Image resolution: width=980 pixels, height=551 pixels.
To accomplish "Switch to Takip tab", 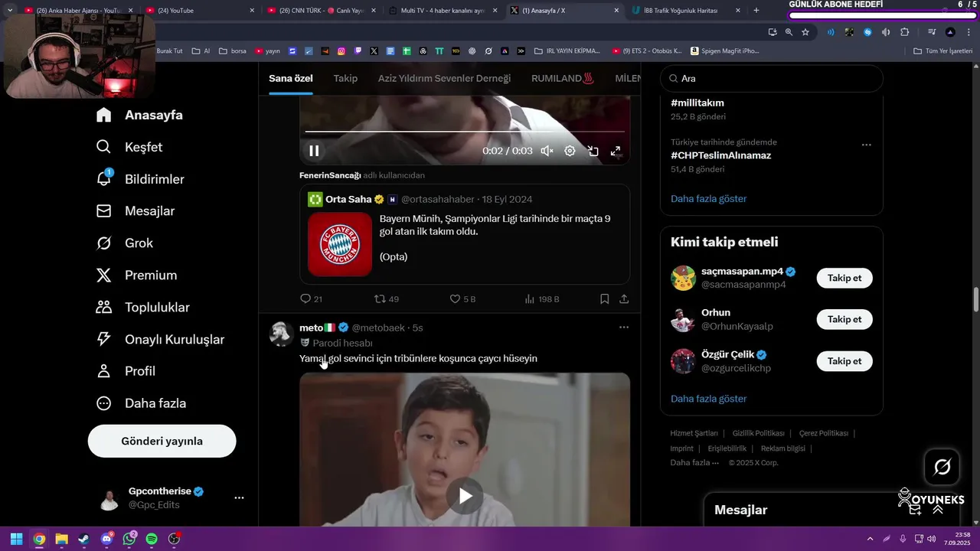I will (345, 78).
